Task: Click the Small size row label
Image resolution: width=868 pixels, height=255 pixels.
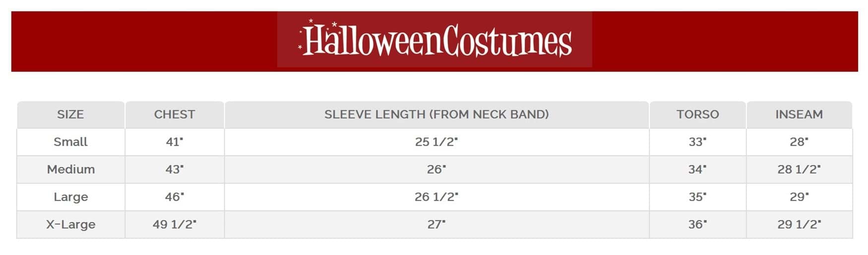Action: [70, 142]
